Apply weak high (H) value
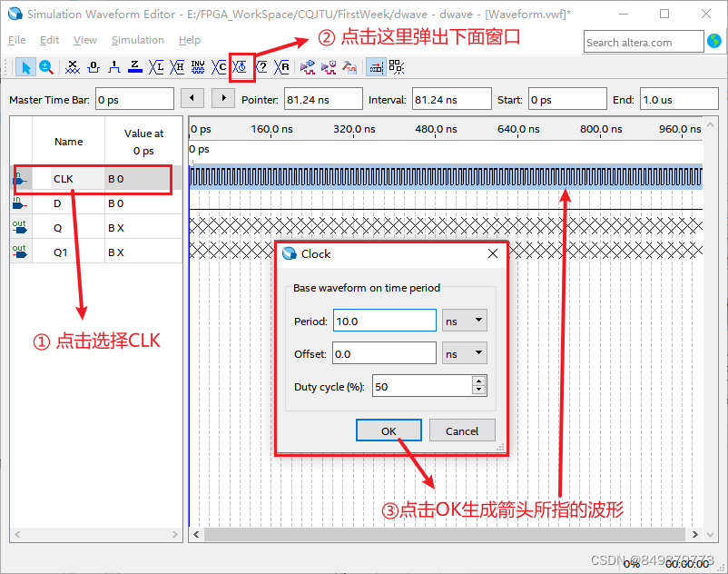 [177, 67]
